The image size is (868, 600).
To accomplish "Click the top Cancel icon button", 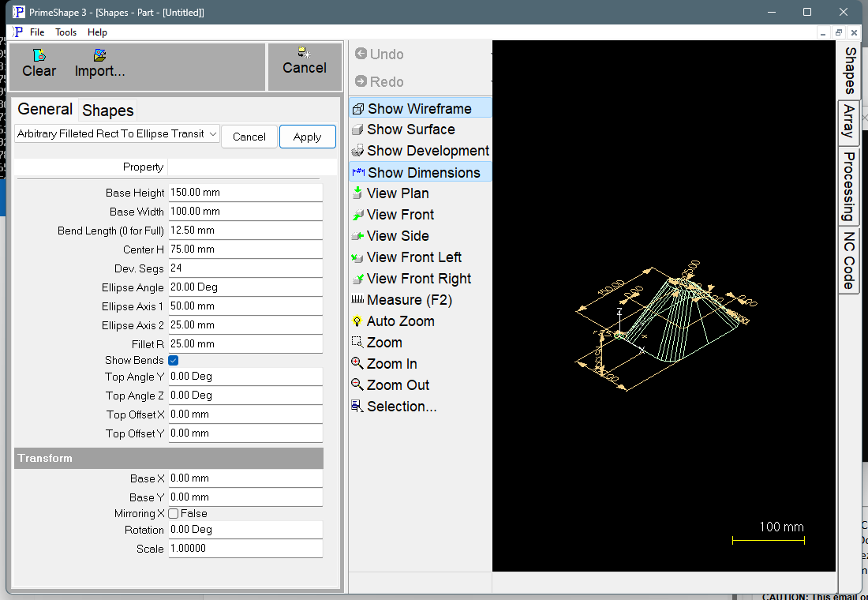I will pyautogui.click(x=305, y=60).
